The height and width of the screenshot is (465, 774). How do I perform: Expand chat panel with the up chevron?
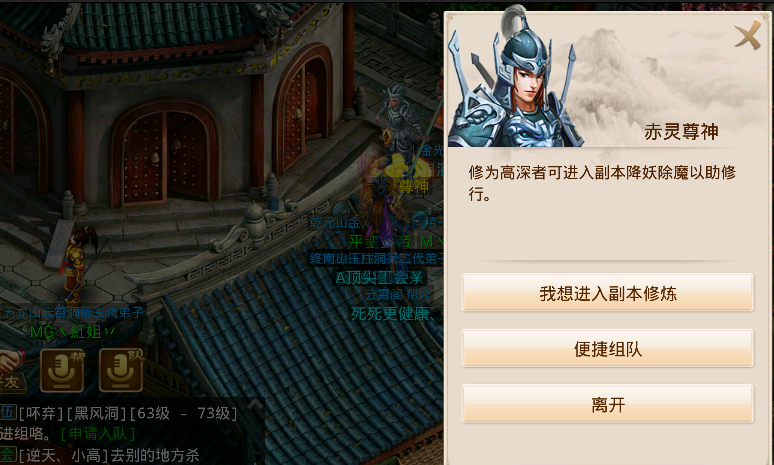[255, 404]
